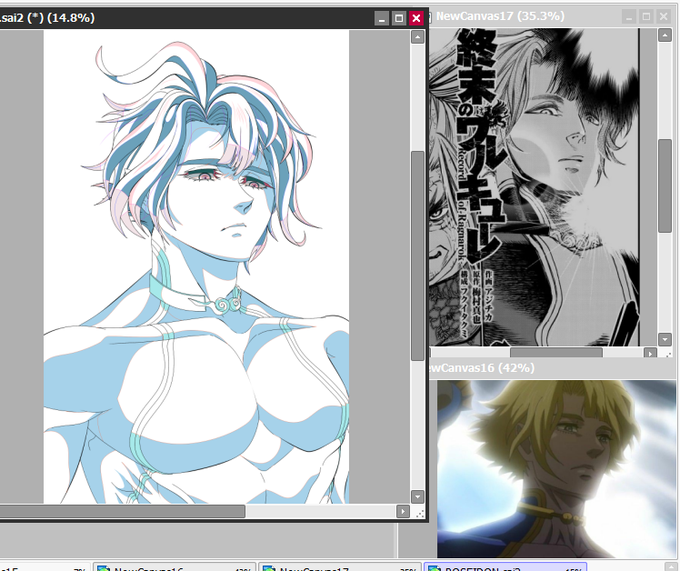Maximize the NewCanvas17 window

point(646,16)
